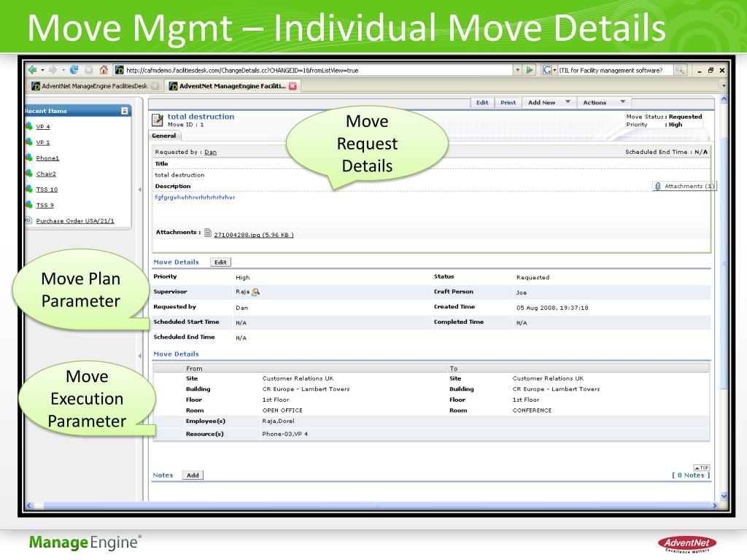Click the 'OPEN OFFICE' room value

tap(282, 411)
